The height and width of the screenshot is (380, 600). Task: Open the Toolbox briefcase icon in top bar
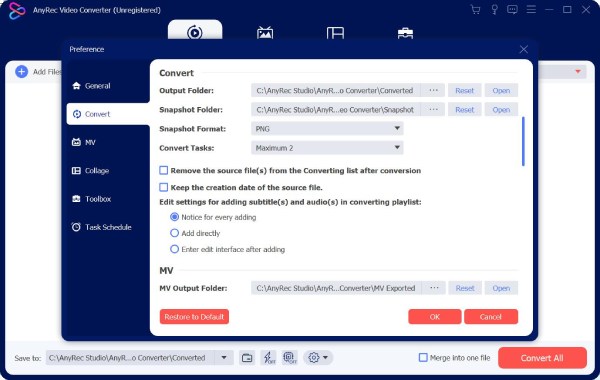(405, 33)
